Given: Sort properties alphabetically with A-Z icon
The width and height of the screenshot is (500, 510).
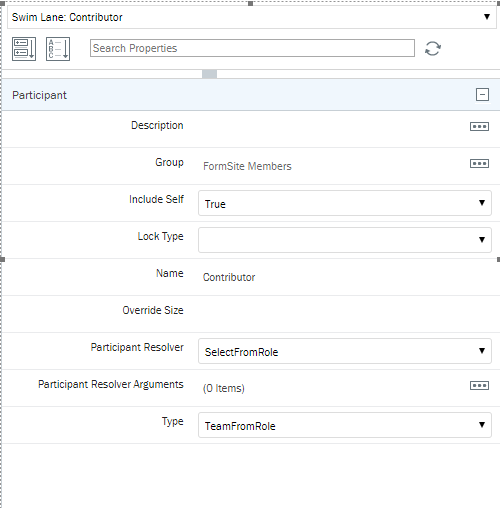Looking at the screenshot, I should coord(58,49).
